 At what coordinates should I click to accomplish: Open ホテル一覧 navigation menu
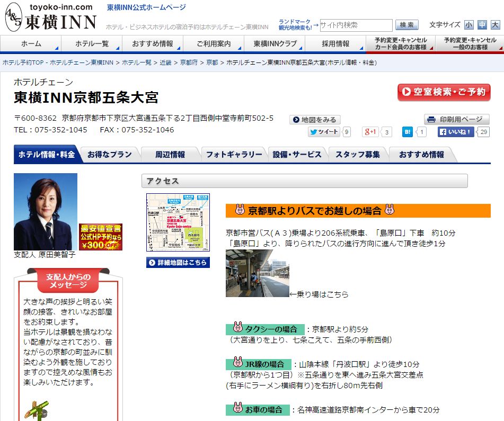pos(92,43)
